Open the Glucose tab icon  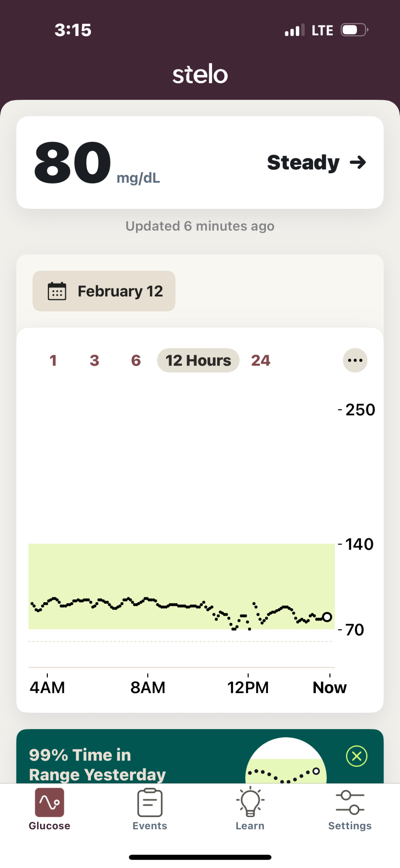point(50,803)
